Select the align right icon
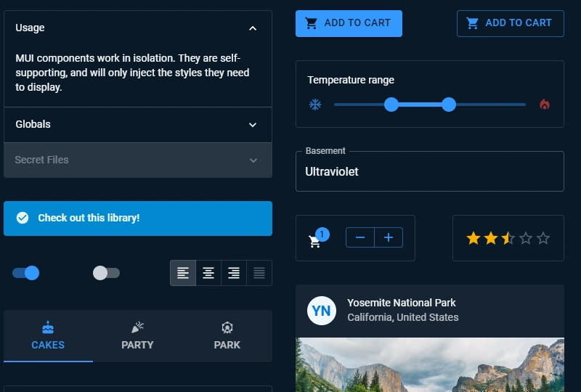Screen dimensions: 581x392 coord(234,273)
